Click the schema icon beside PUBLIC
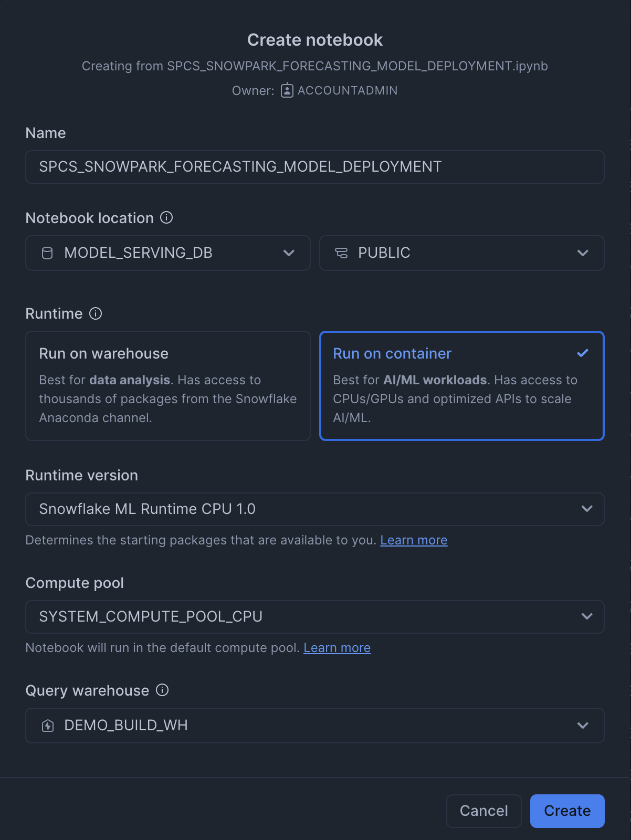Screen dimensions: 631x840 [x=341, y=253]
